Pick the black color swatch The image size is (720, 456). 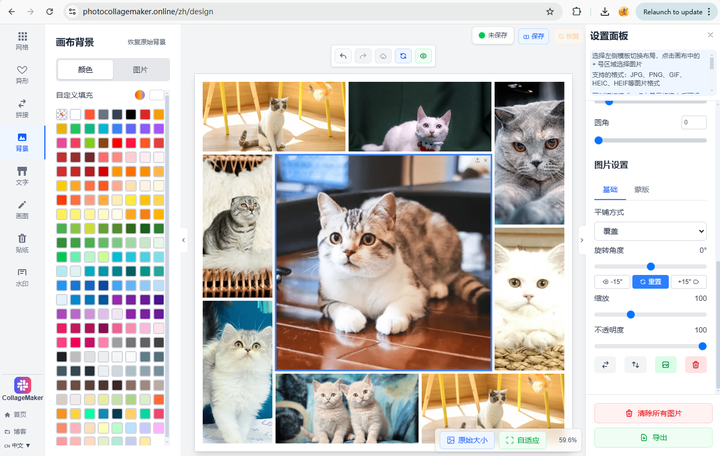pyautogui.click(x=131, y=114)
